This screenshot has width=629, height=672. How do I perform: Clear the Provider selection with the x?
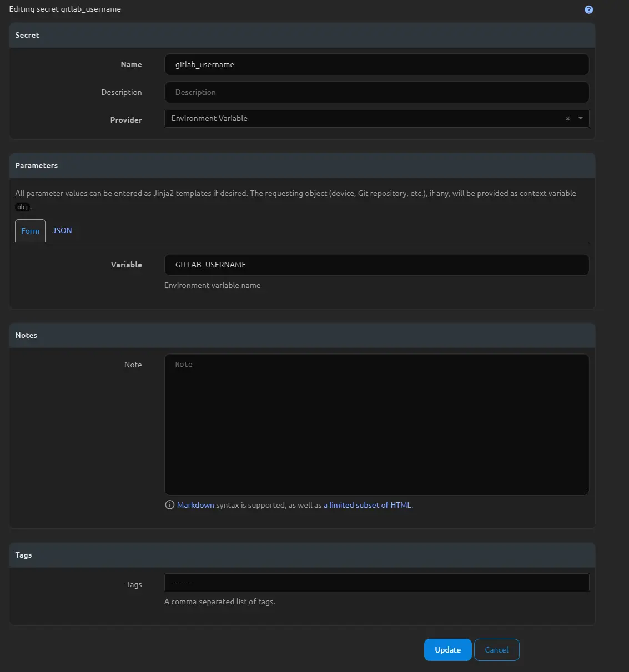pyautogui.click(x=567, y=119)
